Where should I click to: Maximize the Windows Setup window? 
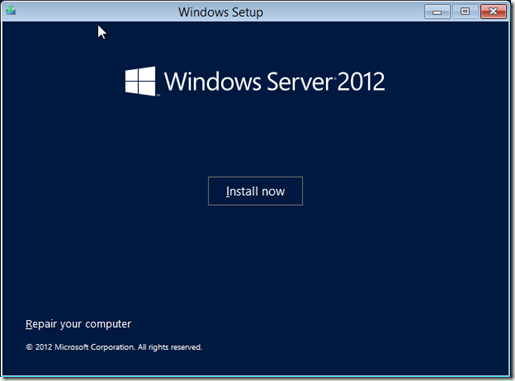(x=465, y=12)
